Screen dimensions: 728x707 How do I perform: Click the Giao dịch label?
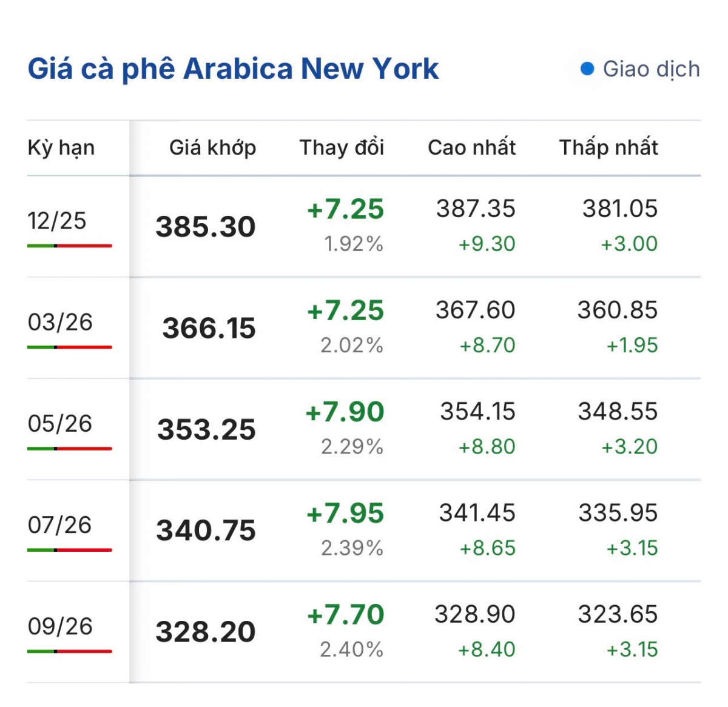point(651,69)
